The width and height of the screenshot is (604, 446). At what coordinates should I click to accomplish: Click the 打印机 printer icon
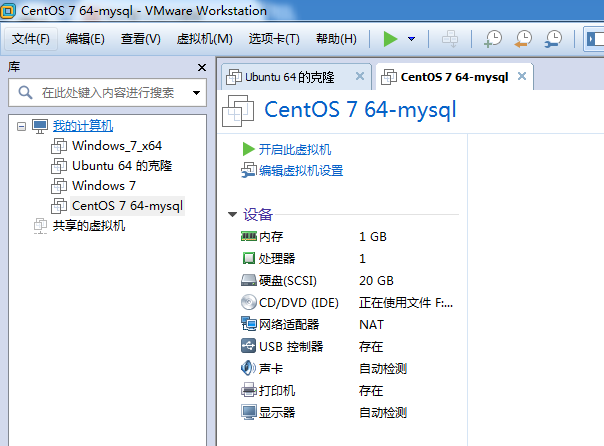tap(248, 390)
